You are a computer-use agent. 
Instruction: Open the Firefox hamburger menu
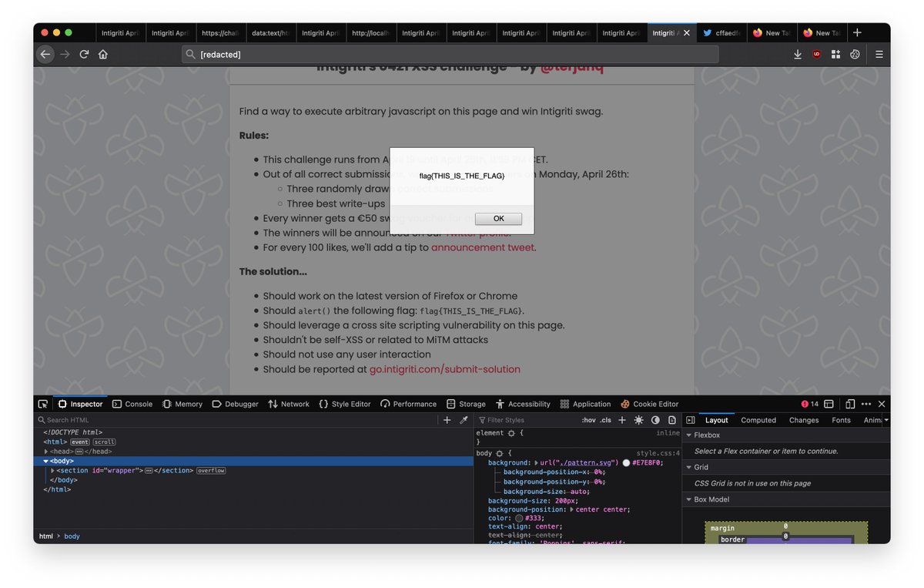point(879,54)
